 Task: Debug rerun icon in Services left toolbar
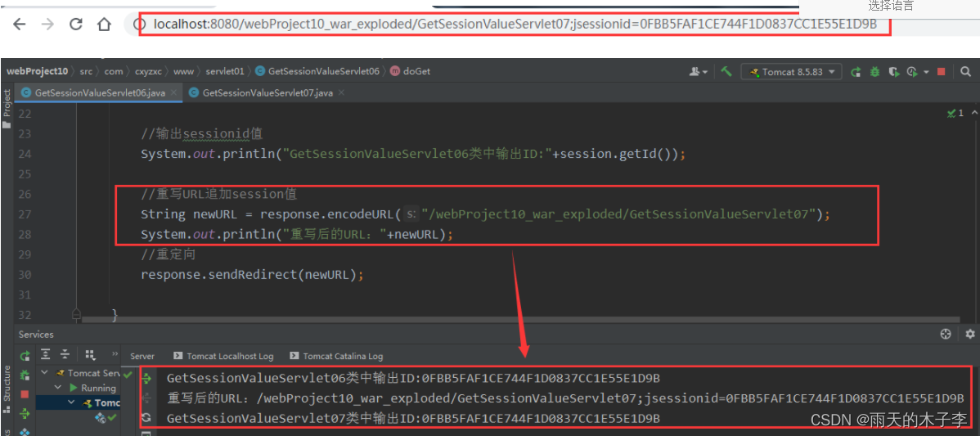(25, 375)
